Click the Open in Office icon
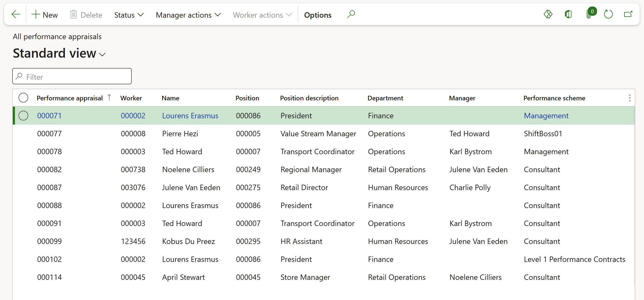644x300 pixels. point(568,14)
